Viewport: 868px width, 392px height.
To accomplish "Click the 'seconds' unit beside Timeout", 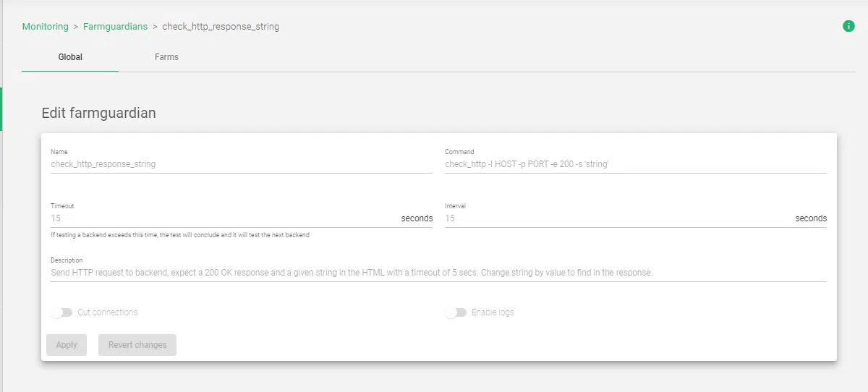I will click(417, 218).
